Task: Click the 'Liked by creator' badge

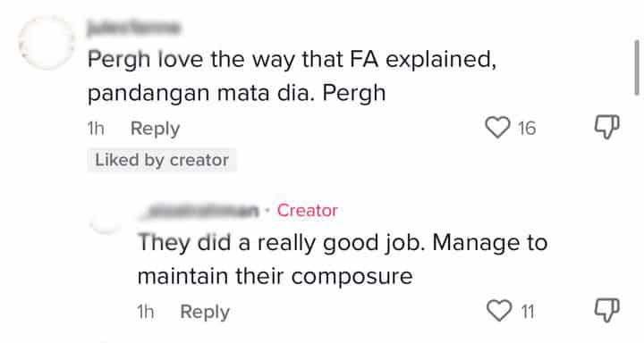Action: click(x=162, y=160)
